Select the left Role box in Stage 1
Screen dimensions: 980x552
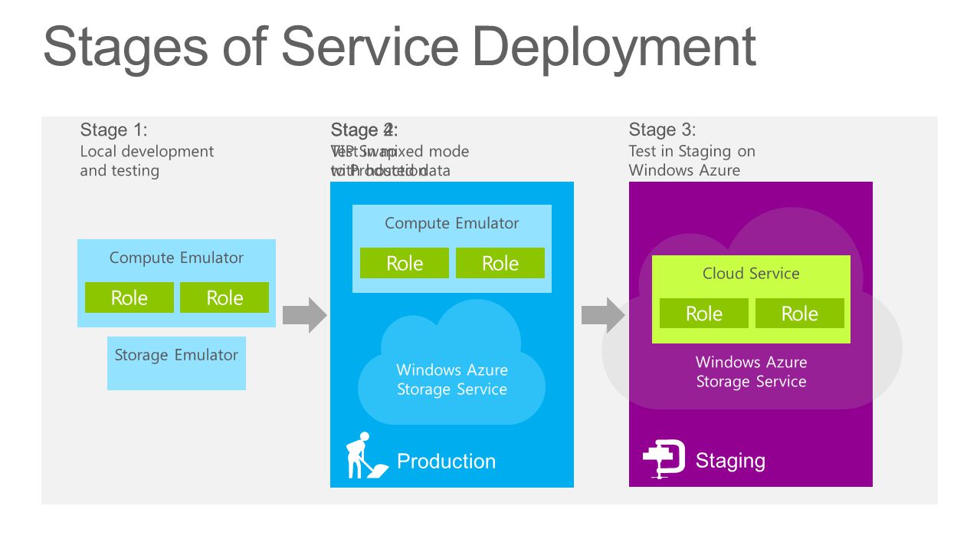(129, 297)
